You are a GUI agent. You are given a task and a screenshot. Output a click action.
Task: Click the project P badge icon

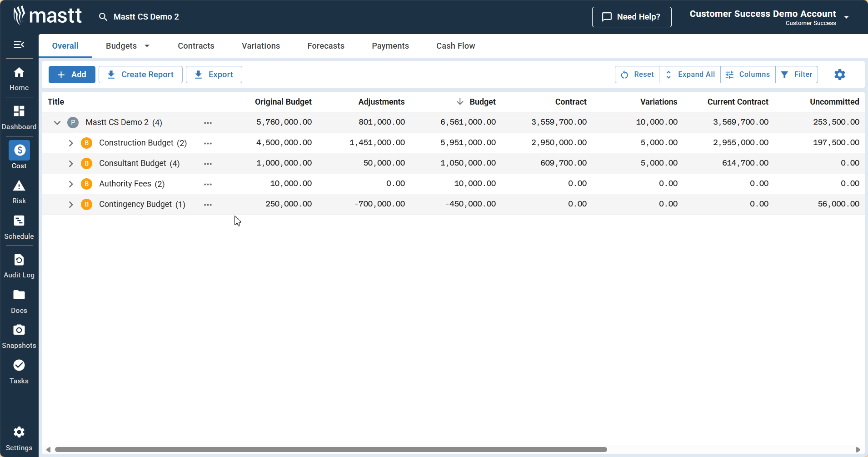click(73, 122)
